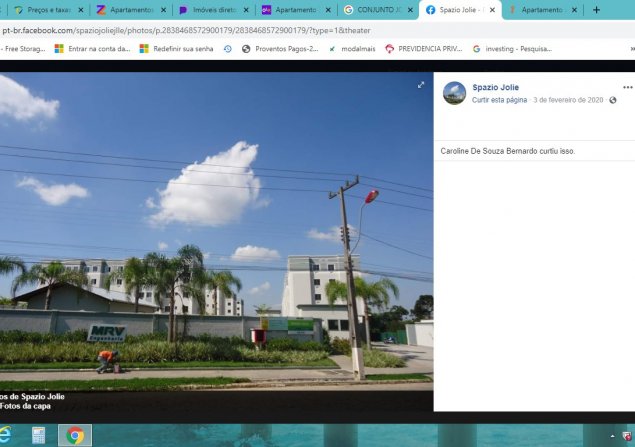
Task: Open a new browser tab with plus button
Action: (x=596, y=10)
